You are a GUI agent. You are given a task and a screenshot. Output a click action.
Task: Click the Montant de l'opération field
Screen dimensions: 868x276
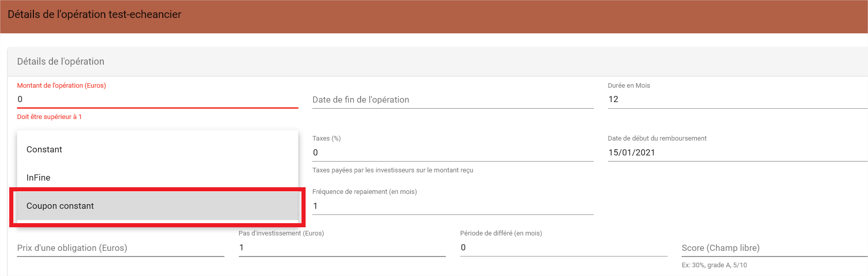click(x=158, y=99)
